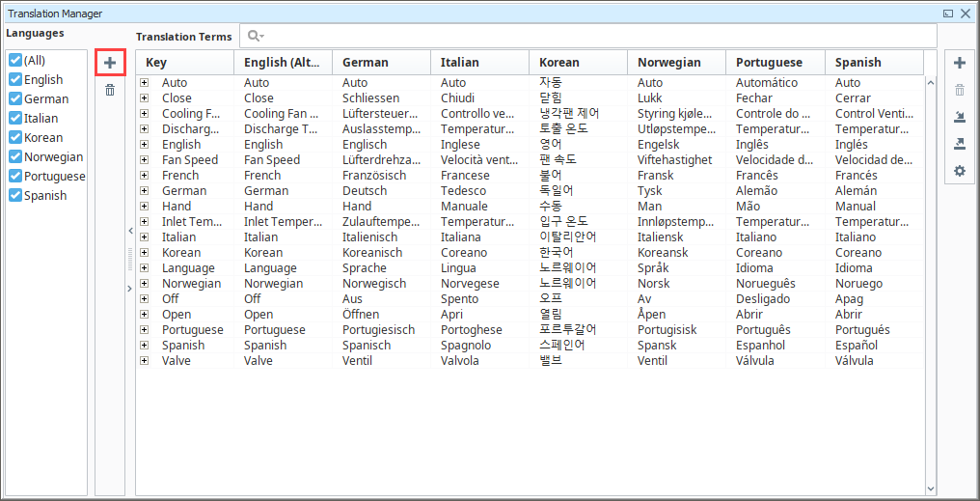Viewport: 980px width, 501px height.
Task: Open translation settings gear icon
Action: [x=960, y=171]
